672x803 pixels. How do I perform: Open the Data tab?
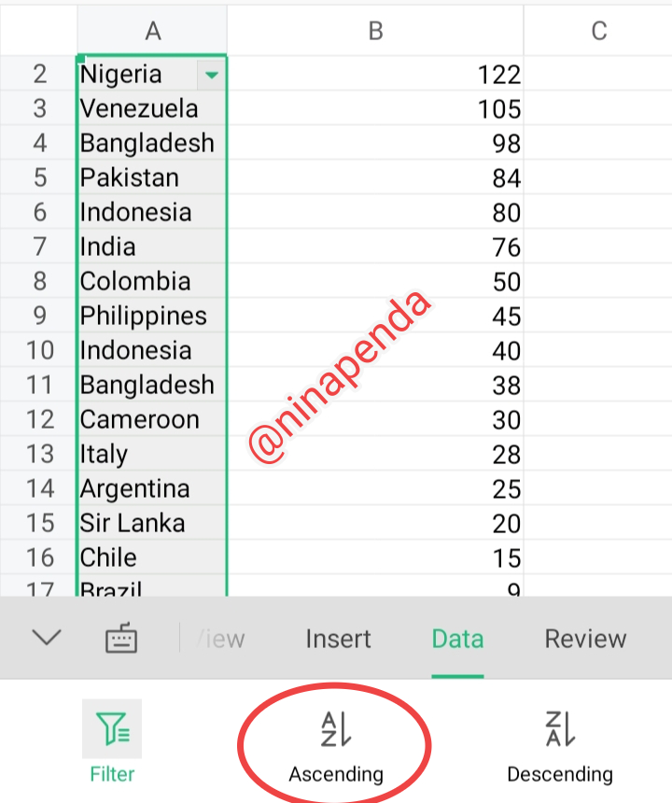click(457, 639)
